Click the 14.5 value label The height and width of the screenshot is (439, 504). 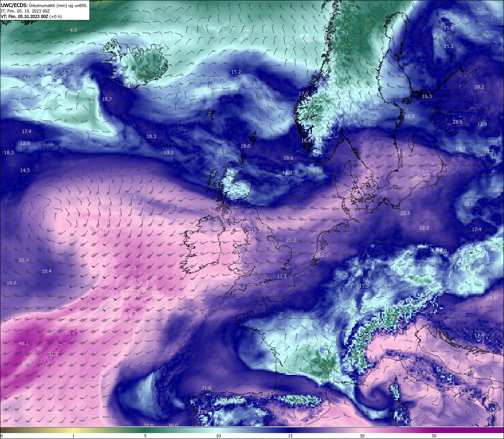[x=25, y=170]
